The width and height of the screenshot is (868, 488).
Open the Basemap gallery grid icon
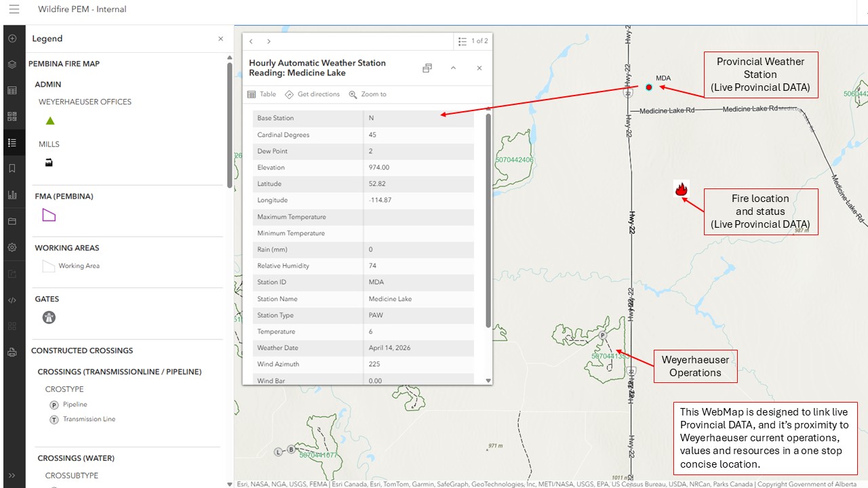tap(12, 117)
